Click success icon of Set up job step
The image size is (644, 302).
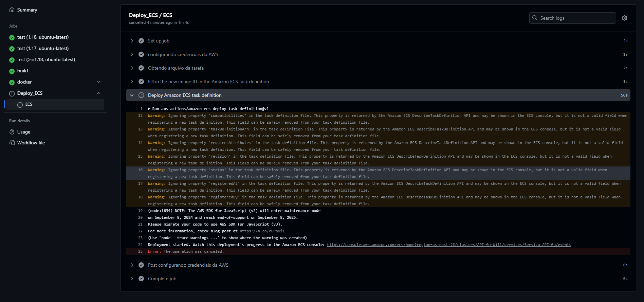click(141, 41)
